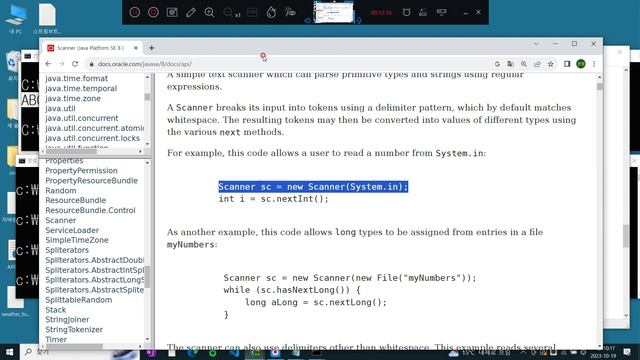The width and height of the screenshot is (640, 360).
Task: Open java.time.temporal package
Action: 81,88
